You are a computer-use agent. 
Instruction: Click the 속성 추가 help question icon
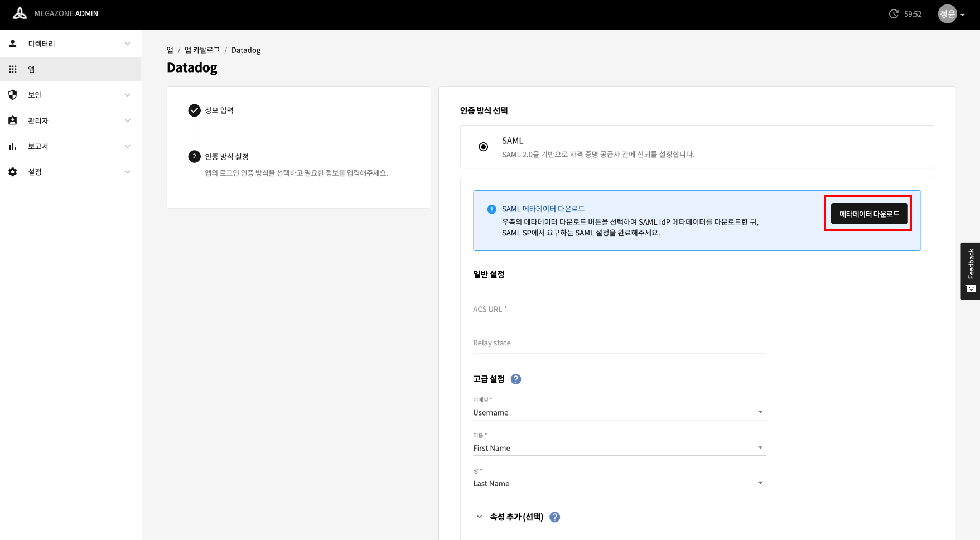click(x=555, y=517)
